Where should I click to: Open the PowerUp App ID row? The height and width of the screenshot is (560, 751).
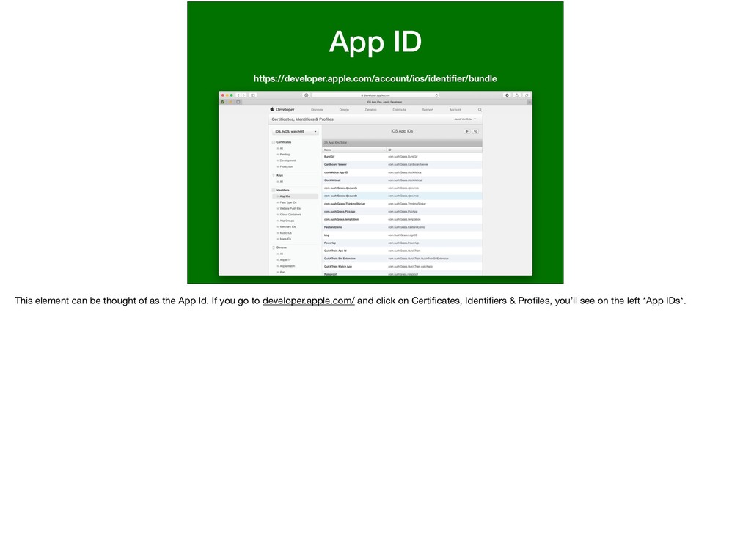[403, 243]
